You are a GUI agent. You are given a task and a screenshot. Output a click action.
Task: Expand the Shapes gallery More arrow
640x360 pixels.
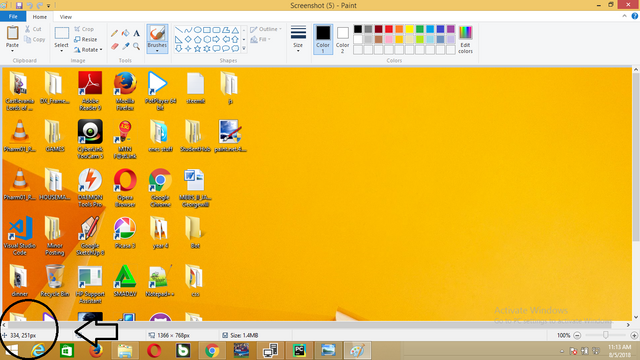244,49
